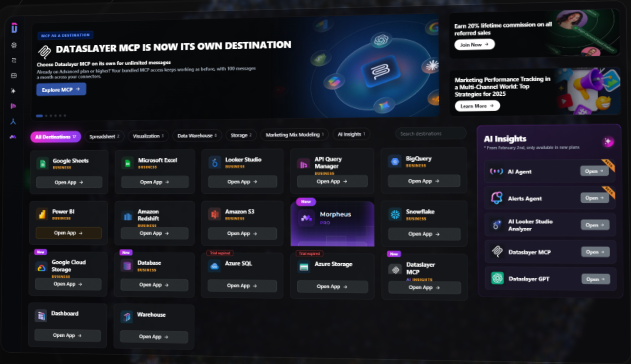This screenshot has width=631, height=364.
Task: Click the first banner carousel indicator
Action: tap(39, 116)
